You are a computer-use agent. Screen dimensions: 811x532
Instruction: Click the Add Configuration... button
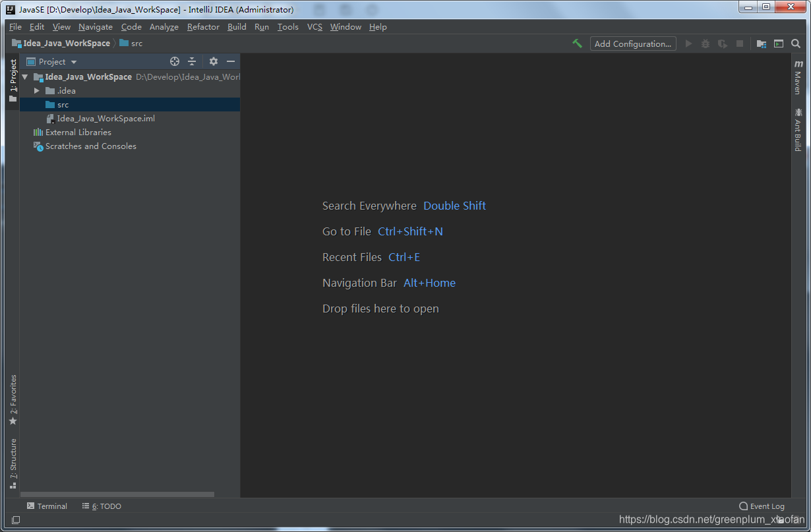[633, 44]
